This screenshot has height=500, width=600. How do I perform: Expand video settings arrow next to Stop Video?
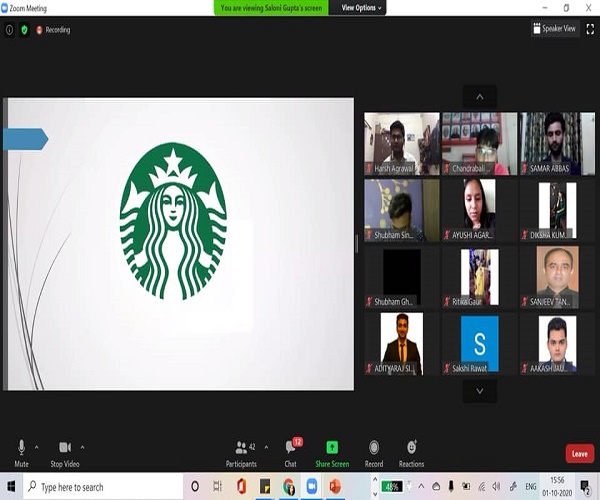tap(82, 447)
